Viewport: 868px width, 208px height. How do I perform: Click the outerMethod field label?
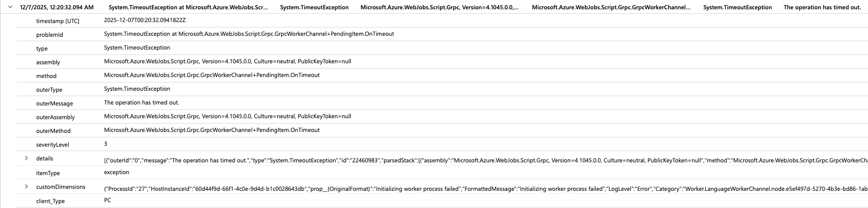[x=53, y=131]
